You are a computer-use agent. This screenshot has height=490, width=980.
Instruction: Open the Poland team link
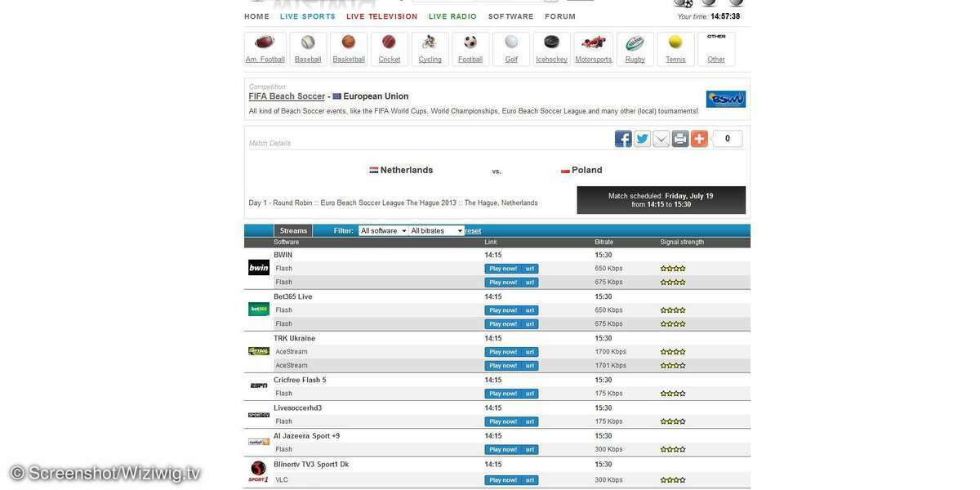tap(587, 170)
